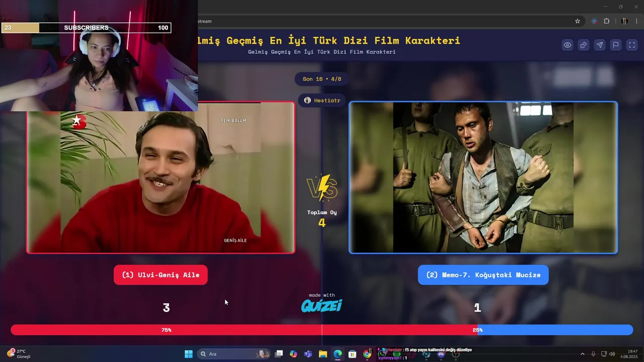Open Task View in the taskbar
644x362 pixels.
coord(279,354)
